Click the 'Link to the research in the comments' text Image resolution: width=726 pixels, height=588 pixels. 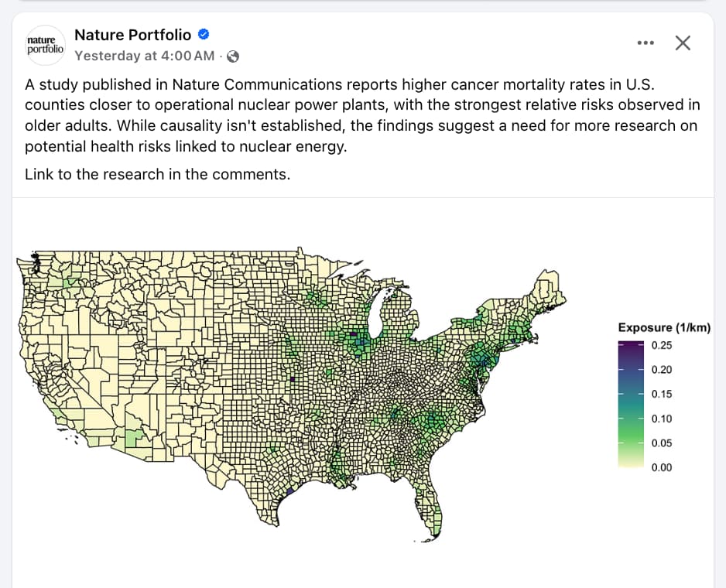click(x=157, y=174)
